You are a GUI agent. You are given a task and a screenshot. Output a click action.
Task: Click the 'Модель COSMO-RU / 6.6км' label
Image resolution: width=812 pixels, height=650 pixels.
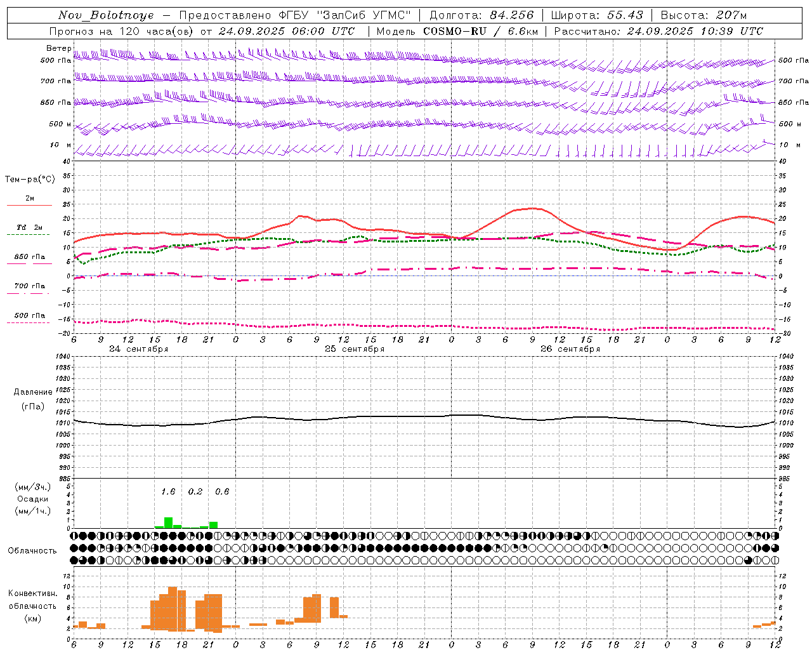(457, 31)
